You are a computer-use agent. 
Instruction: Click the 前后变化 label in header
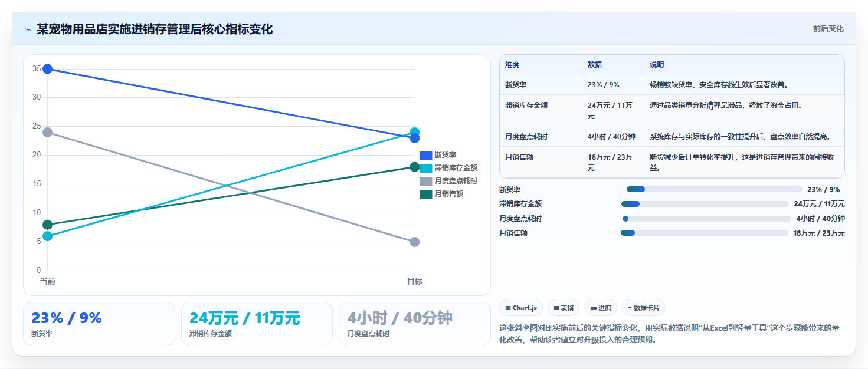828,28
